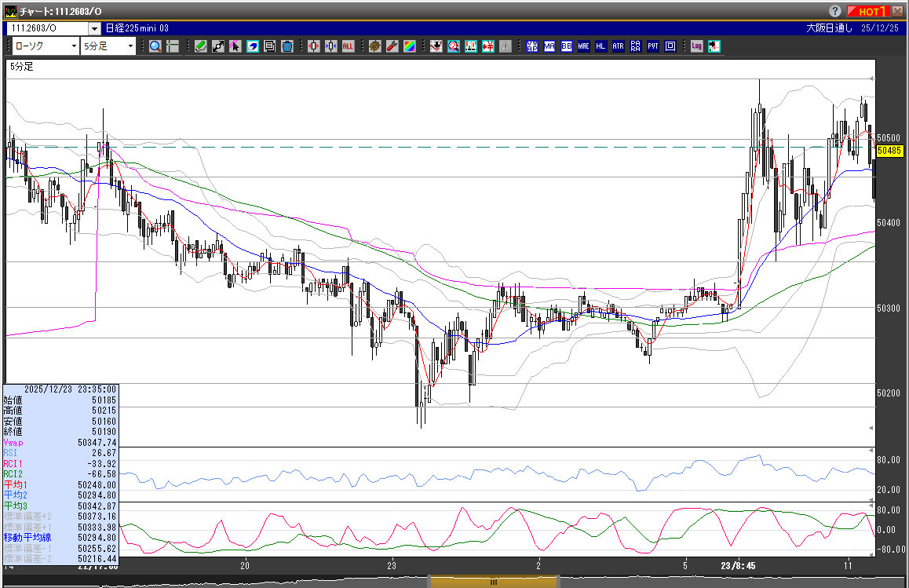Click the PVT pivot indicator button
Image resolution: width=909 pixels, height=588 pixels.
click(652, 46)
